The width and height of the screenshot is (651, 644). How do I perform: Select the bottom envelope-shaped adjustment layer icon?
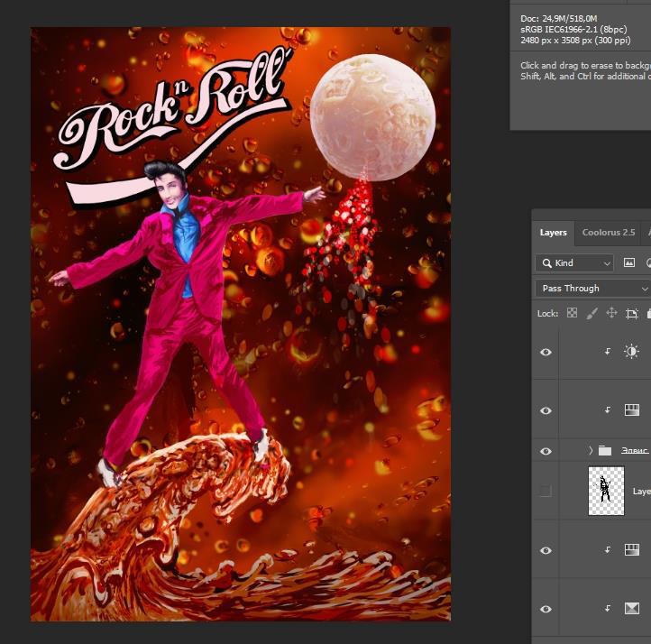click(631, 609)
